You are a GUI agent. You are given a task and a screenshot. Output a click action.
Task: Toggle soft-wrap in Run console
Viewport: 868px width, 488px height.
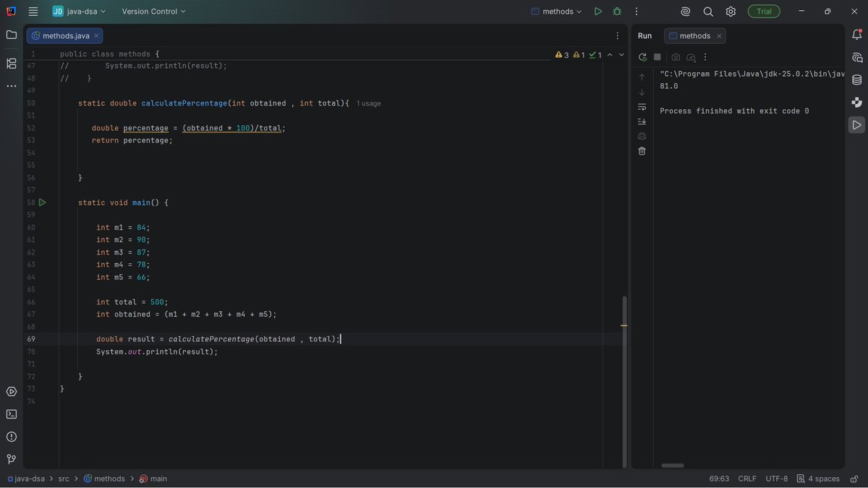(x=642, y=107)
